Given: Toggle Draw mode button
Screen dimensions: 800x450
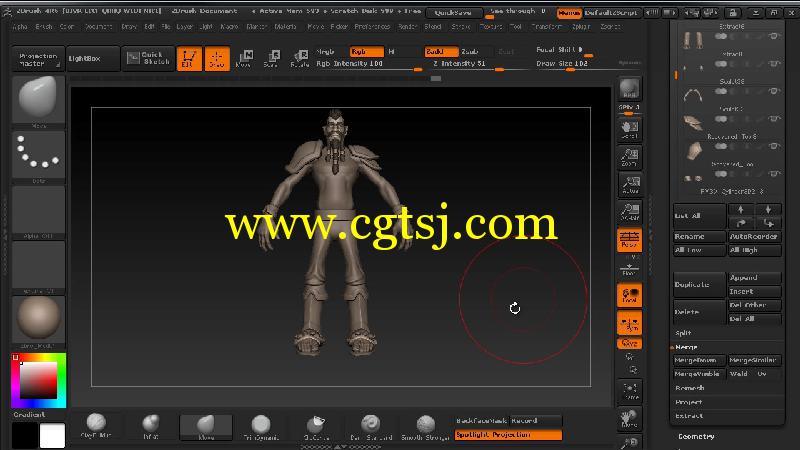Looking at the screenshot, I should pos(217,58).
